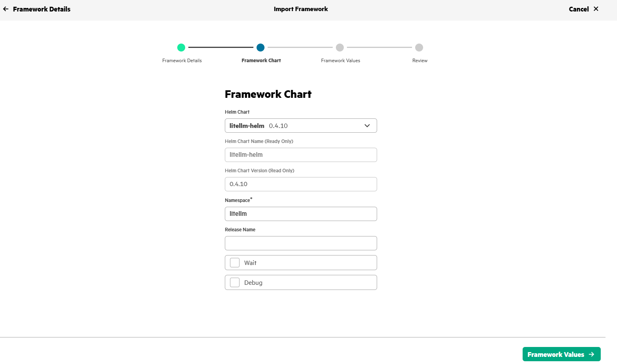Click the Helm Chart Version read-only field
617x364 pixels.
301,184
